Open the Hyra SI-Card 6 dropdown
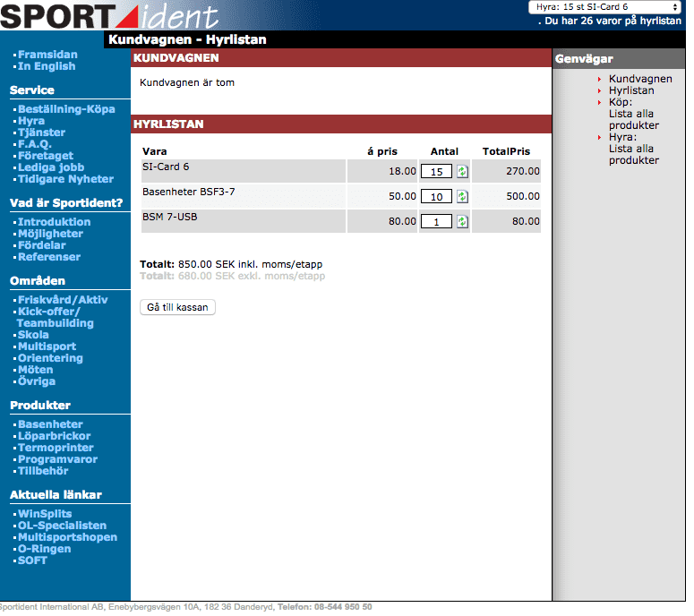 pyautogui.click(x=604, y=7)
